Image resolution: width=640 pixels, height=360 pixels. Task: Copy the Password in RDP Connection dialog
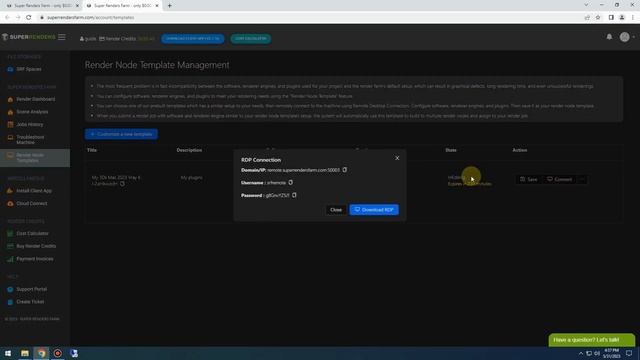(x=294, y=195)
